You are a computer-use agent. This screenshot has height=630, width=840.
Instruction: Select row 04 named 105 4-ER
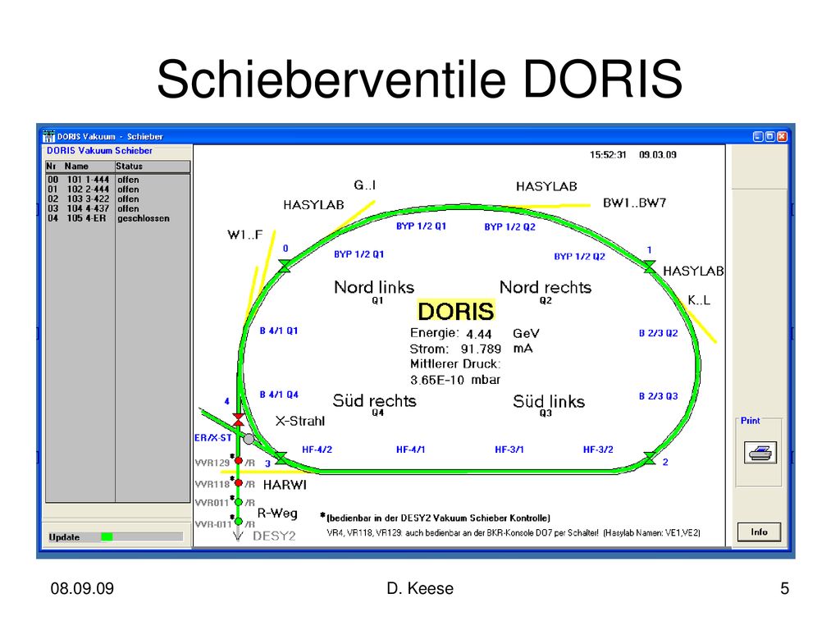coord(118,218)
